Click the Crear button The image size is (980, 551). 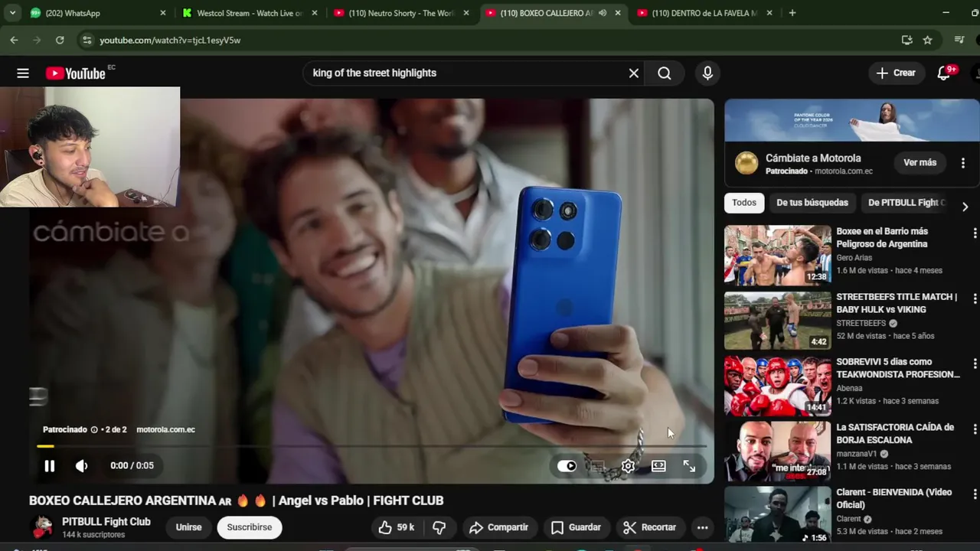click(x=896, y=73)
